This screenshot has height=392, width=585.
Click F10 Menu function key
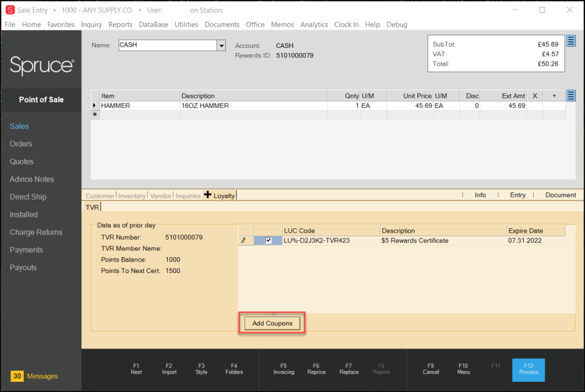click(463, 369)
